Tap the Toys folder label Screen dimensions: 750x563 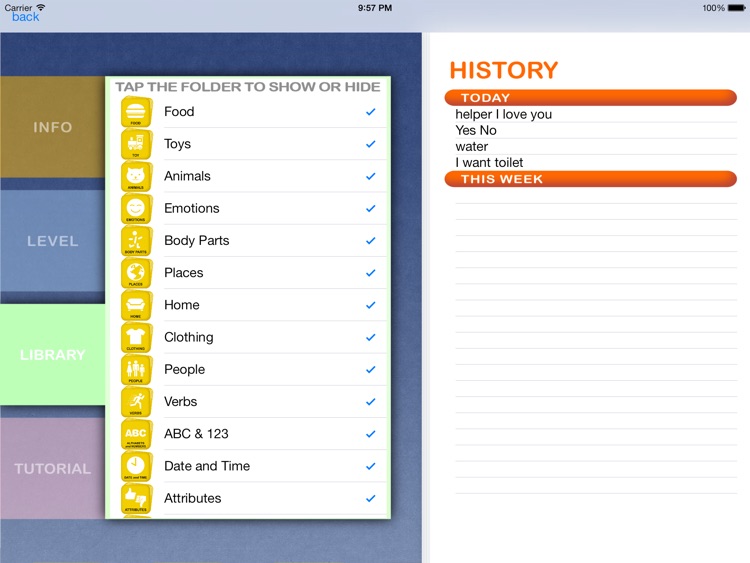coord(177,144)
